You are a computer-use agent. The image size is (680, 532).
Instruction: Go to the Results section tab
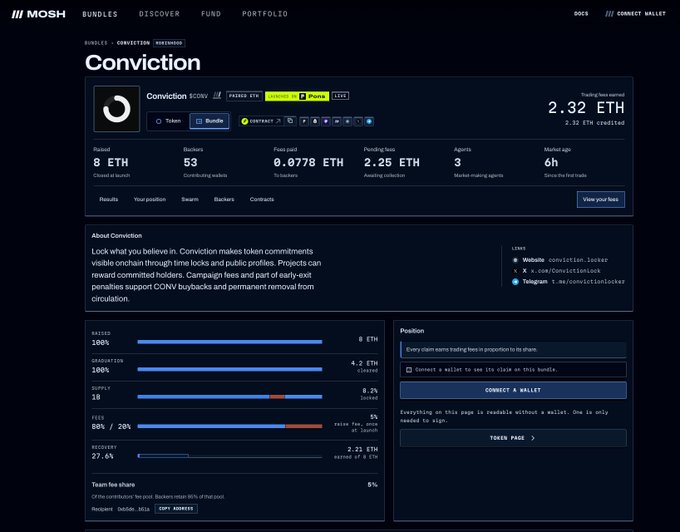pyautogui.click(x=108, y=199)
